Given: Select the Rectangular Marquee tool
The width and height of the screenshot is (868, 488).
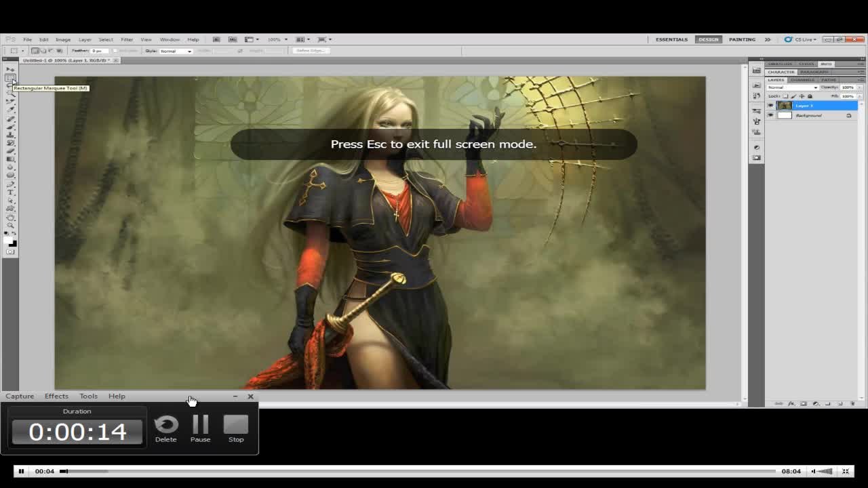Looking at the screenshot, I should [10, 78].
